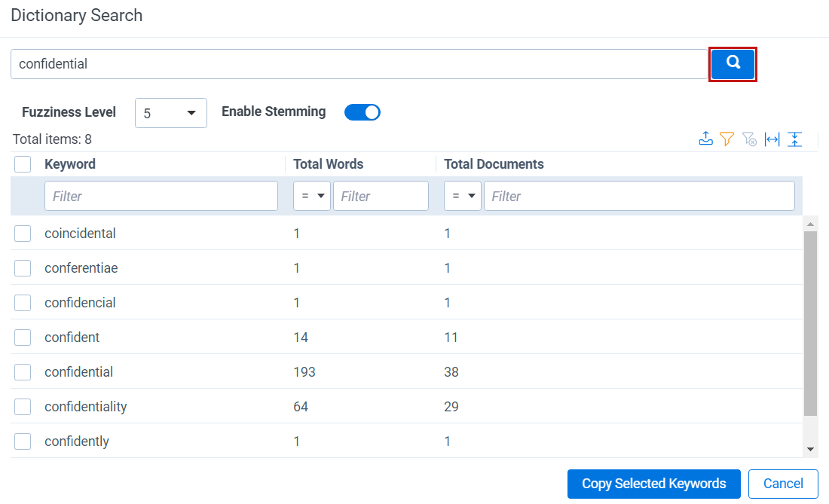Image resolution: width=829 pixels, height=504 pixels.
Task: Click the 'Total items: 8' label
Action: point(52,139)
